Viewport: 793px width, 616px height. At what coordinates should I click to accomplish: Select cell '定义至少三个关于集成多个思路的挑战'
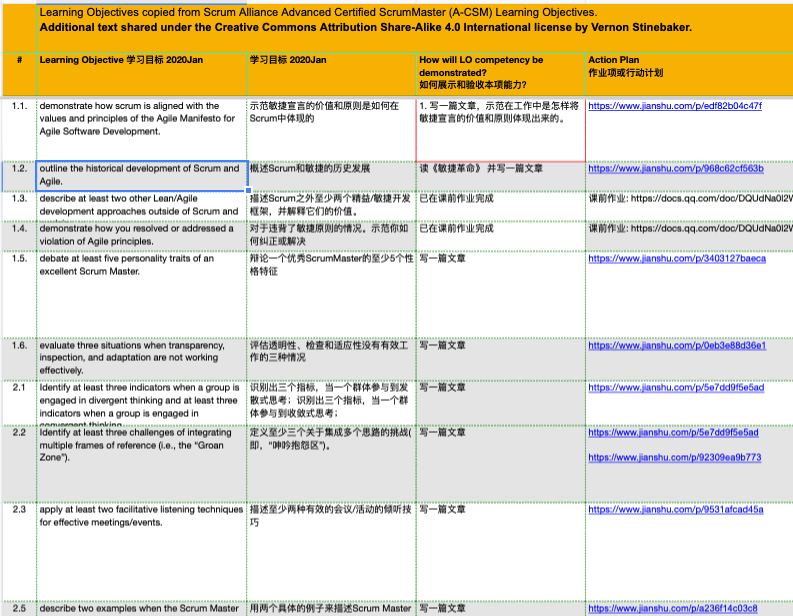tap(331, 464)
